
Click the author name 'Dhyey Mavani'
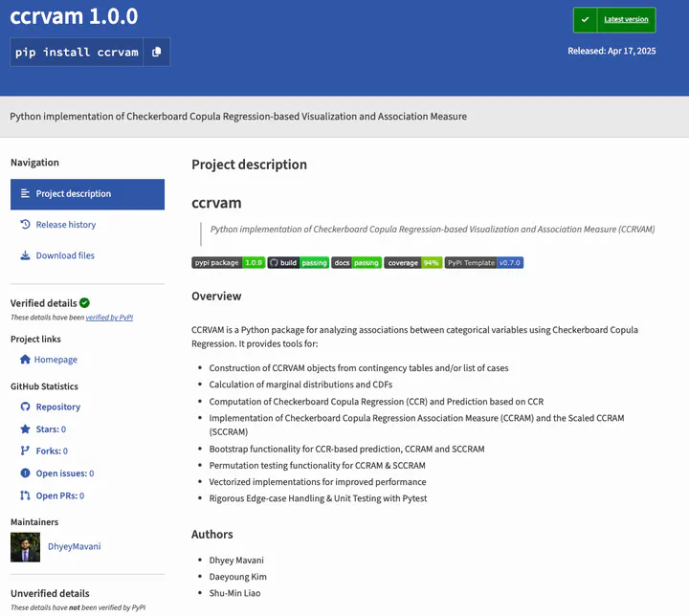point(236,561)
